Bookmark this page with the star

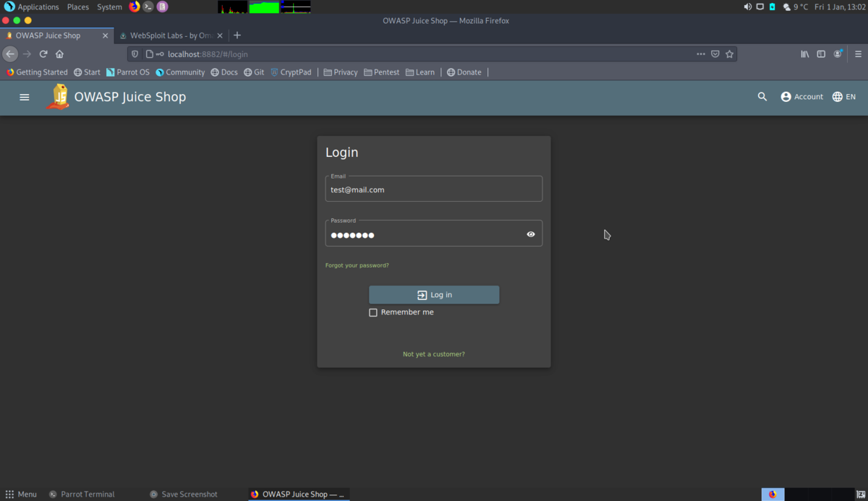pyautogui.click(x=730, y=54)
